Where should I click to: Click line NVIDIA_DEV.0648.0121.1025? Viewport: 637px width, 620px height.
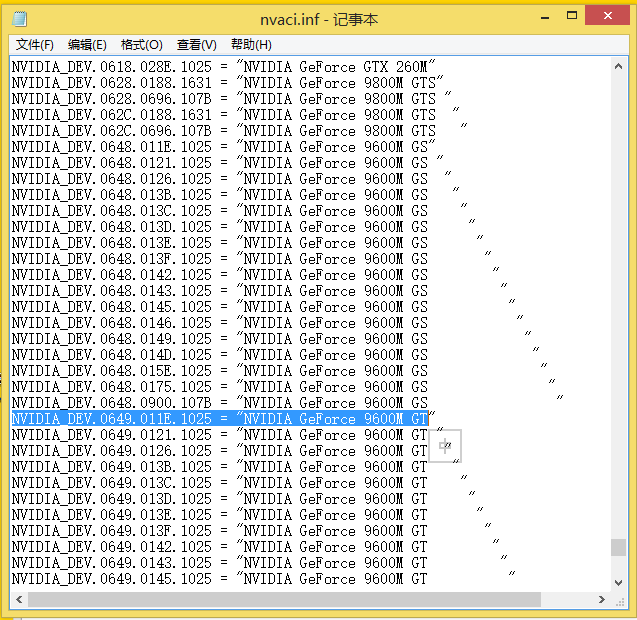tap(227, 163)
